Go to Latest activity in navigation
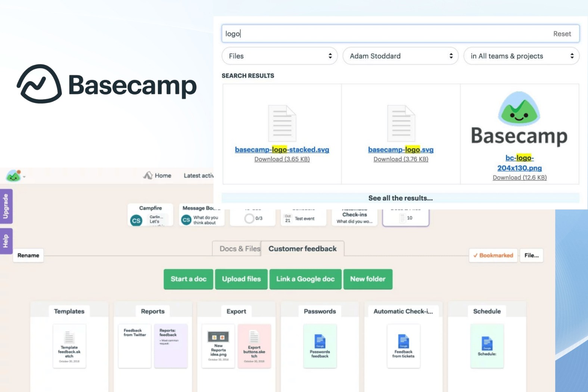This screenshot has width=588, height=392. (x=198, y=175)
